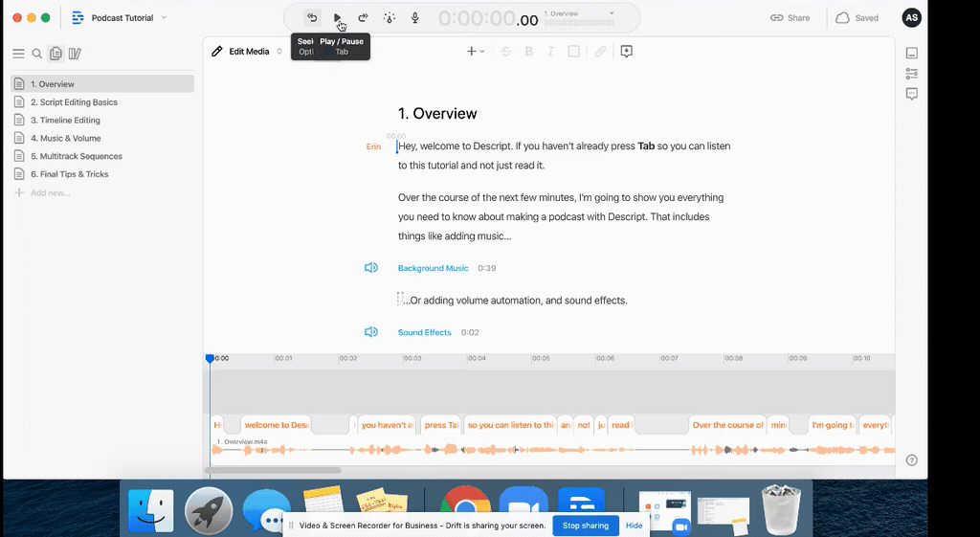Click the Share link button
This screenshot has height=537, width=980.
point(790,17)
